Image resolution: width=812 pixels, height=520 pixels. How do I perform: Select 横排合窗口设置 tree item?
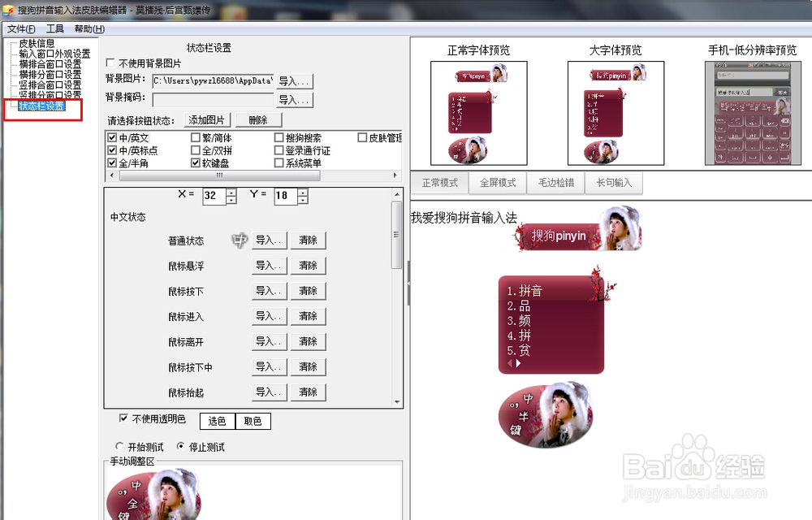point(50,64)
